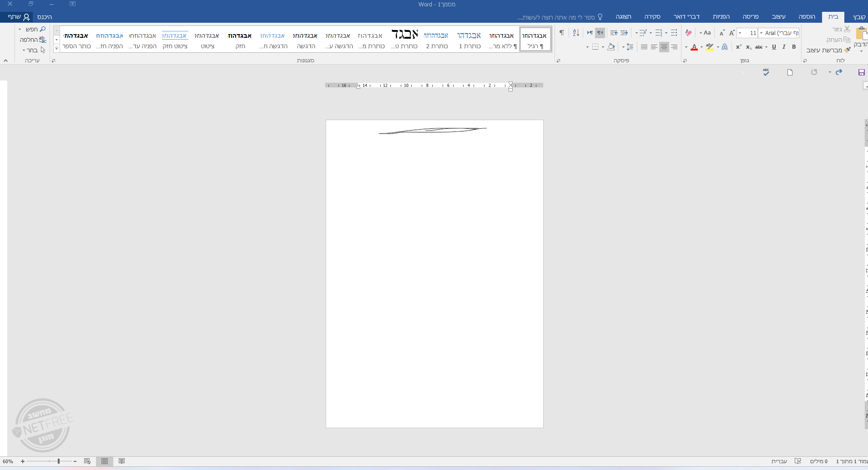Screen dimensions: 868x470
Task: Click the numbered list icon
Action: click(x=658, y=33)
